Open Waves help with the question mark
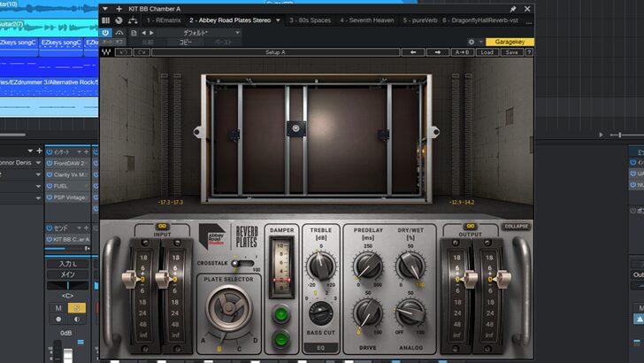 pyautogui.click(x=529, y=52)
